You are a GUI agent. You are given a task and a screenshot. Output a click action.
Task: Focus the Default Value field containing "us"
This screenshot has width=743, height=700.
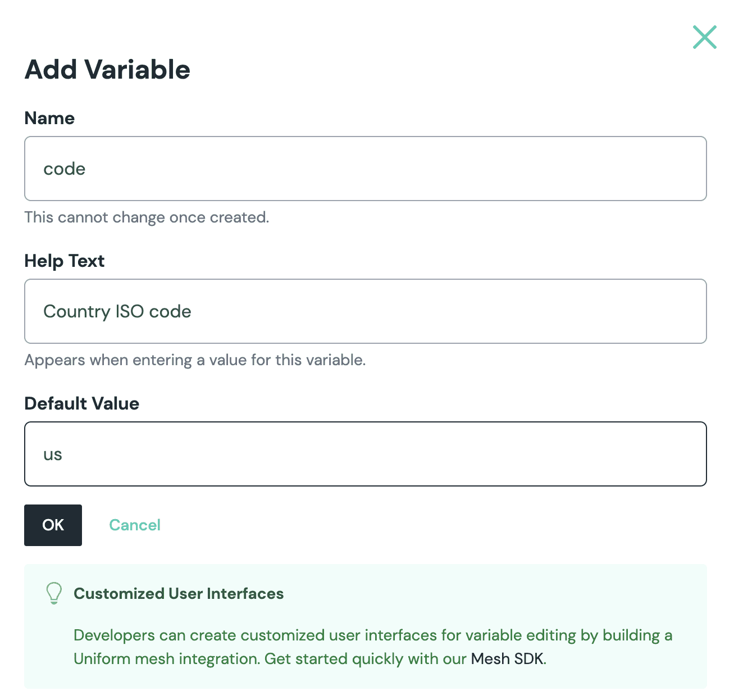click(x=366, y=454)
